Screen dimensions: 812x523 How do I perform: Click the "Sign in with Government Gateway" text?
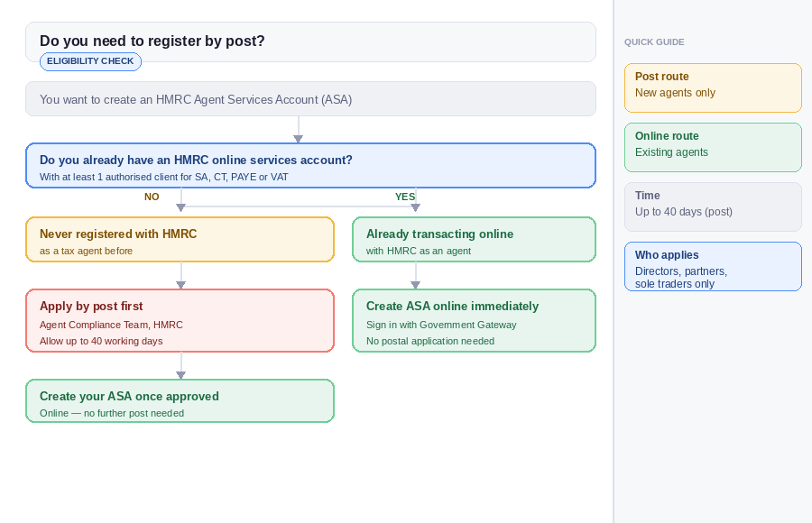[x=439, y=325]
